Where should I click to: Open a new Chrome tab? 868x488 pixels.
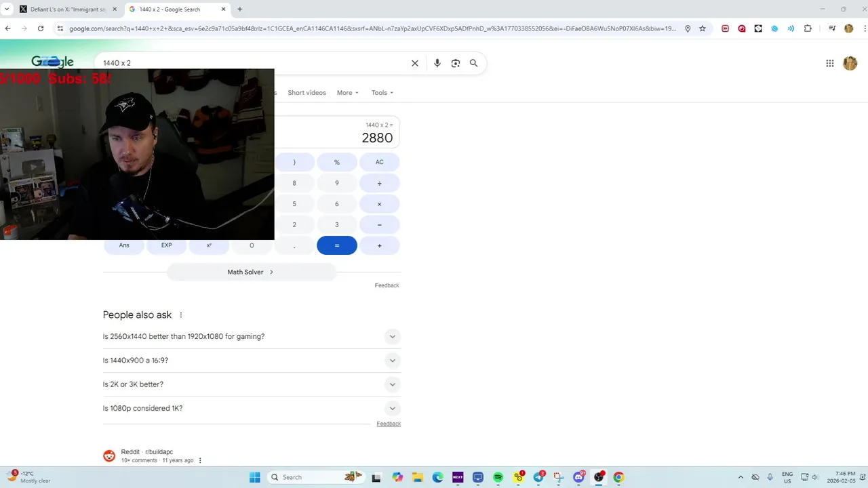tap(239, 9)
